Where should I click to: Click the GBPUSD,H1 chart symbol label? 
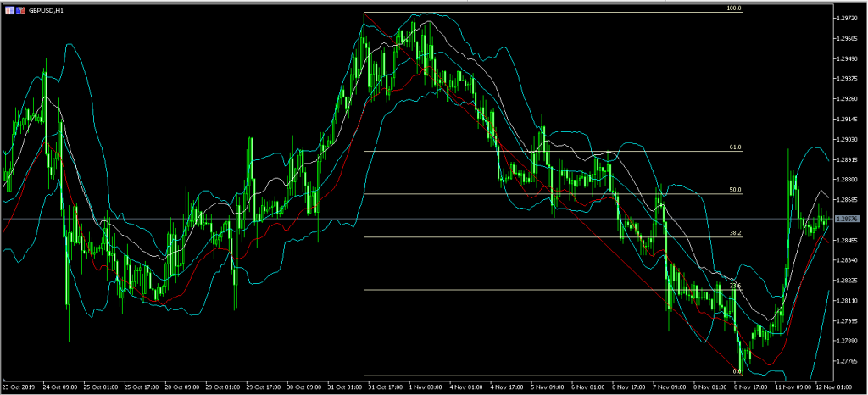click(x=47, y=8)
